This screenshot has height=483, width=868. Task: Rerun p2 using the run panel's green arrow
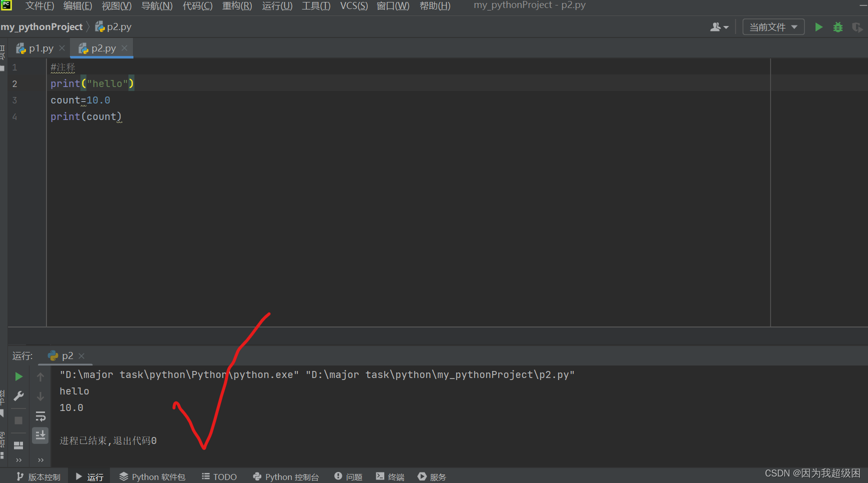18,376
